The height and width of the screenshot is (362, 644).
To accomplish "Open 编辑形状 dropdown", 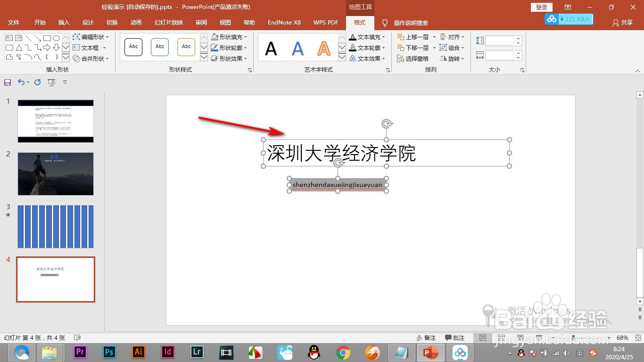I will coord(91,37).
